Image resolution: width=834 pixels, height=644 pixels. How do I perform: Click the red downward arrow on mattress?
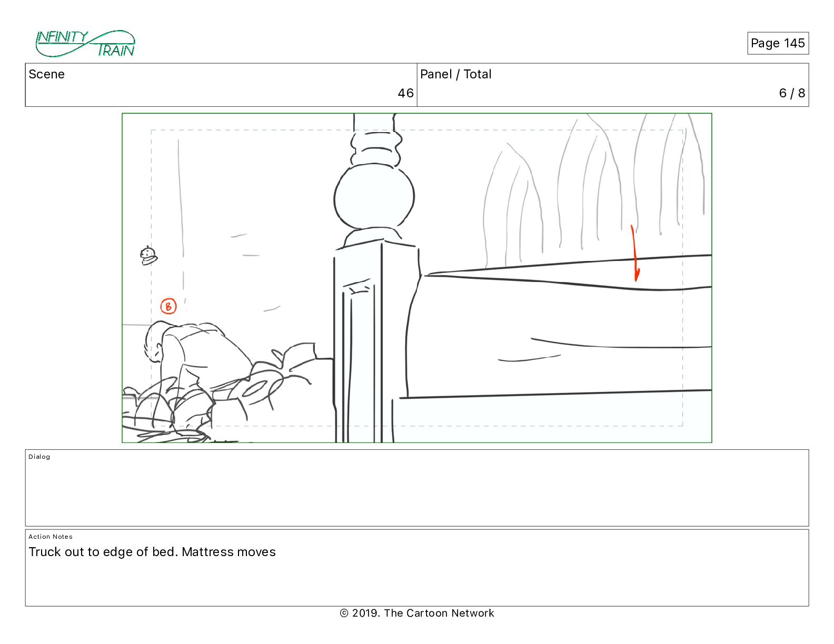click(x=635, y=253)
